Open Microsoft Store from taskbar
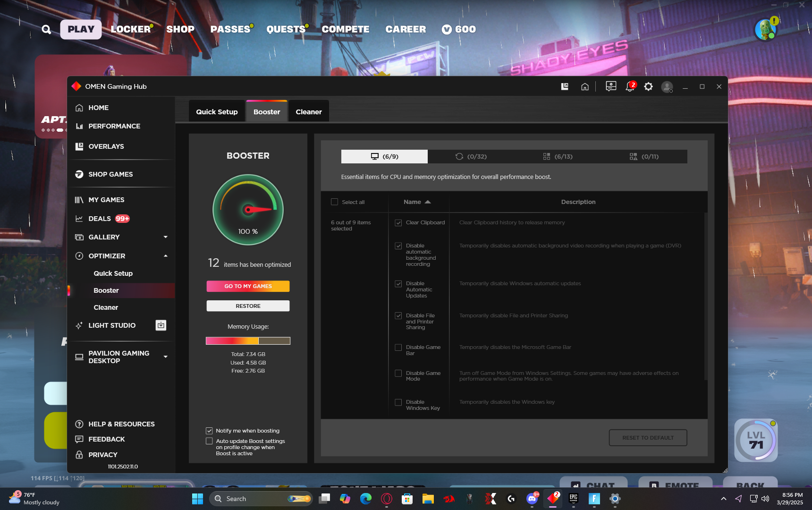812x510 pixels. [x=407, y=499]
